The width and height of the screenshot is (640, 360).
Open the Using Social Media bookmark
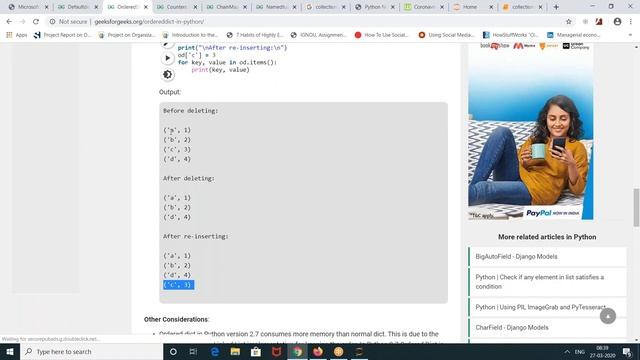pyautogui.click(x=447, y=35)
